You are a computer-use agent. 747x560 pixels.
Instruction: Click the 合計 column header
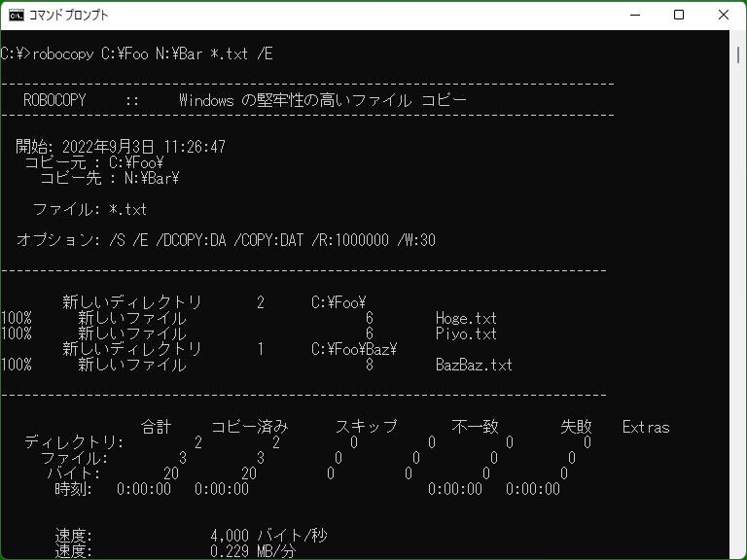(156, 427)
